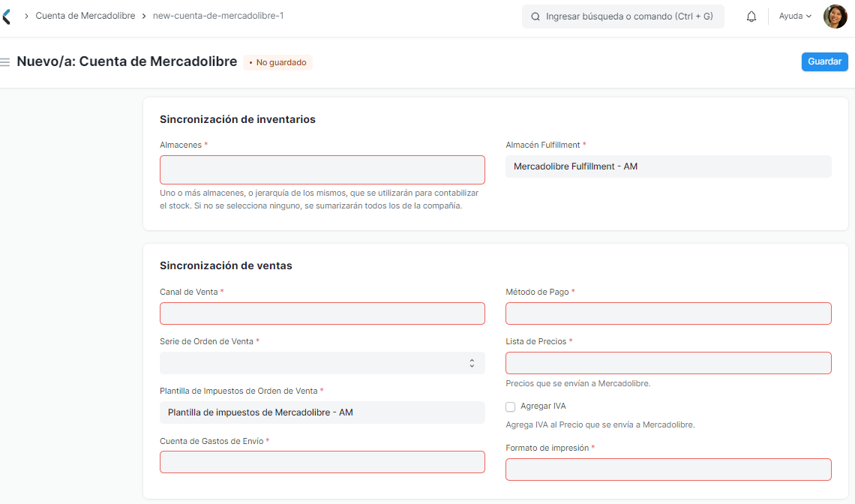Open the Cuenta de Mercadolibre breadcrumb
Viewport: 855px width, 504px height.
coord(85,16)
